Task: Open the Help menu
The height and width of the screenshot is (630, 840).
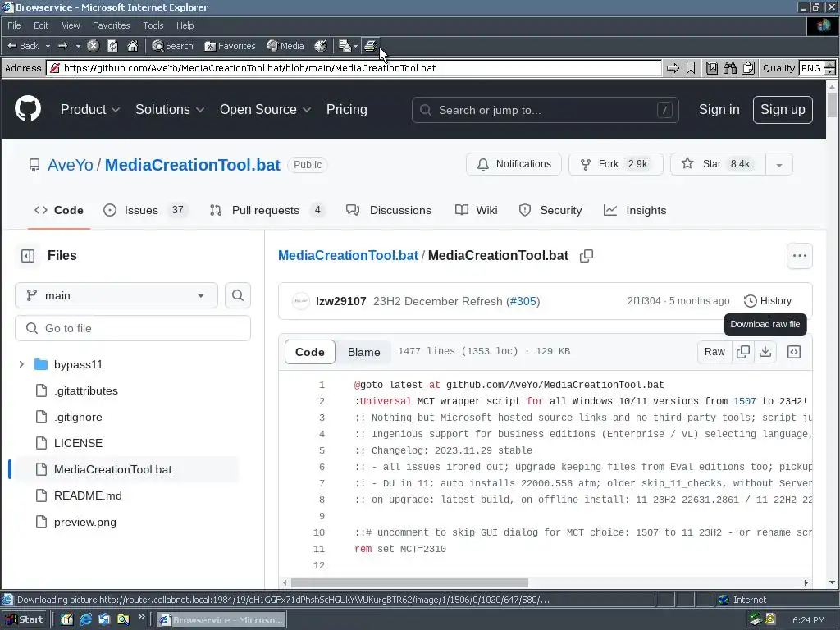Action: (x=185, y=25)
